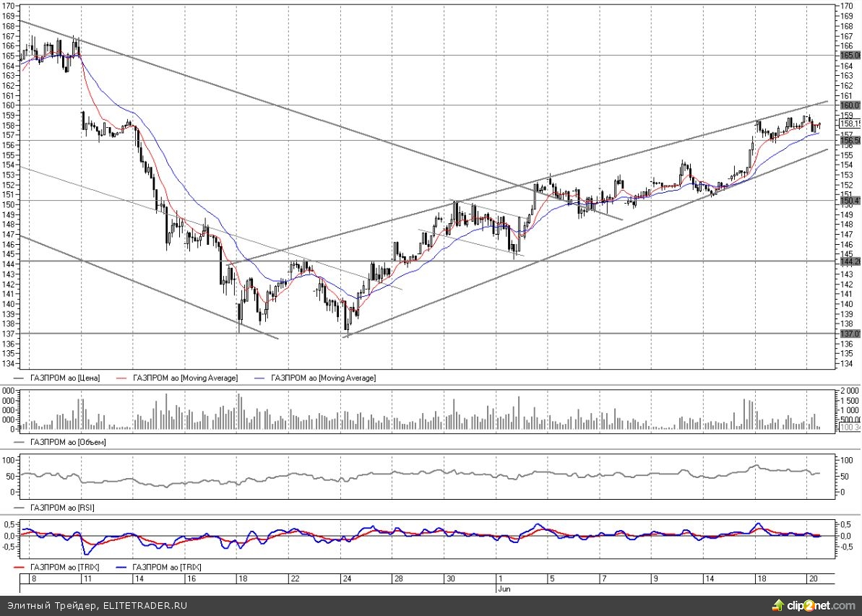Click the 160.01 resistance level price tag
This screenshot has width=862, height=616.
coord(850,105)
